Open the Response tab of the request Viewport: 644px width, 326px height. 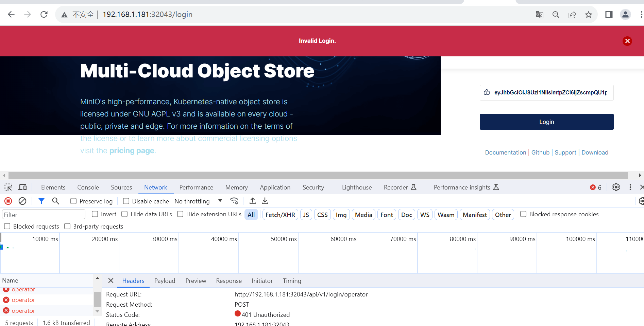click(x=228, y=280)
